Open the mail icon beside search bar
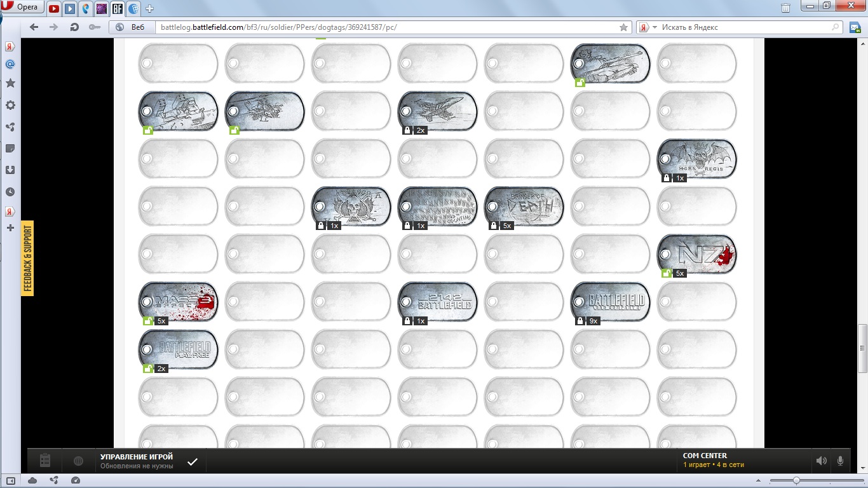This screenshot has width=868, height=488. 855,27
